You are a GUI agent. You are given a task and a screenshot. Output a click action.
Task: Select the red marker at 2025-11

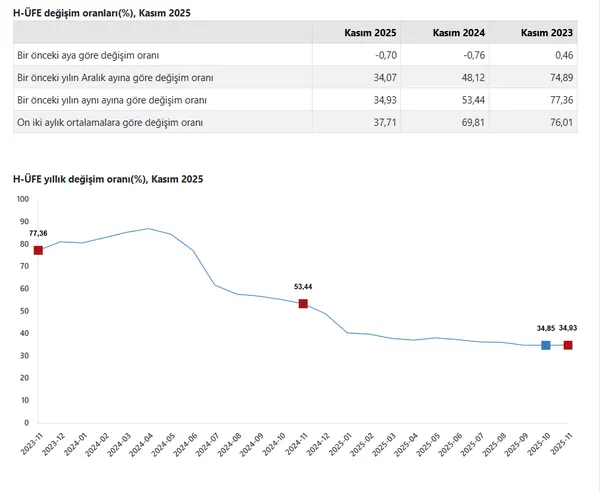pos(568,345)
